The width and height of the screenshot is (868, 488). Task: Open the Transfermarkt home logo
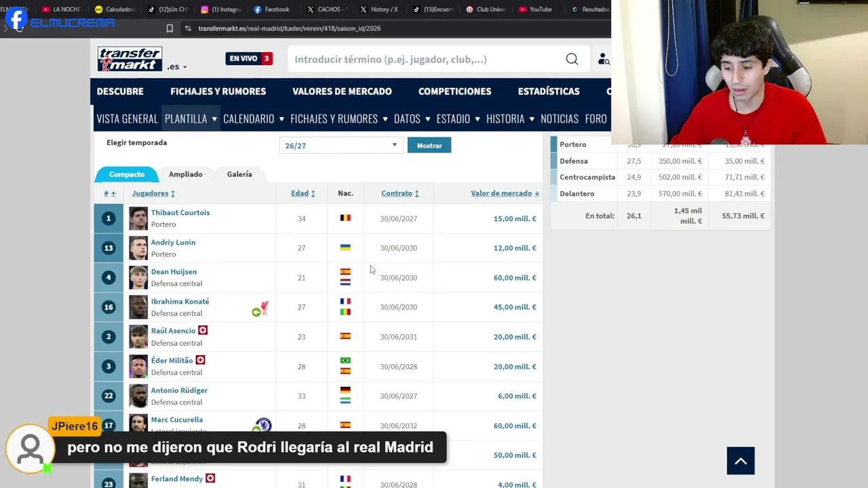(x=130, y=59)
